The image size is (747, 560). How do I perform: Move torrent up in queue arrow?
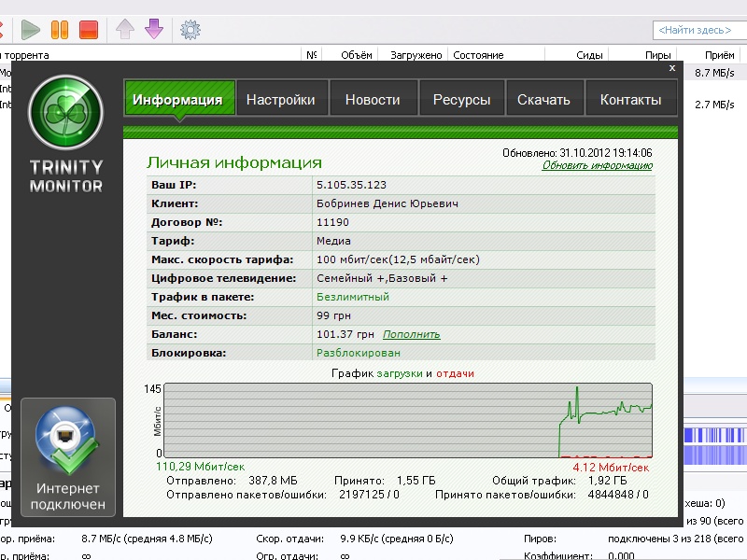click(x=125, y=29)
